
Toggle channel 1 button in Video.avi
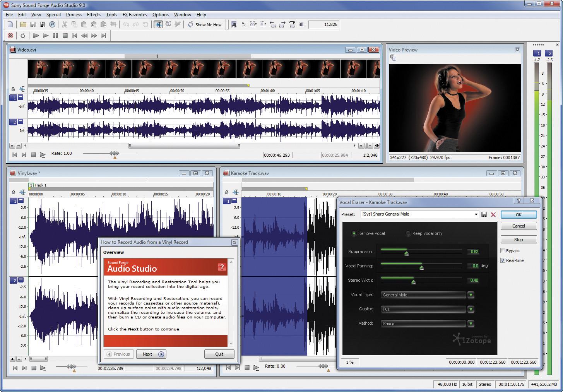13,98
